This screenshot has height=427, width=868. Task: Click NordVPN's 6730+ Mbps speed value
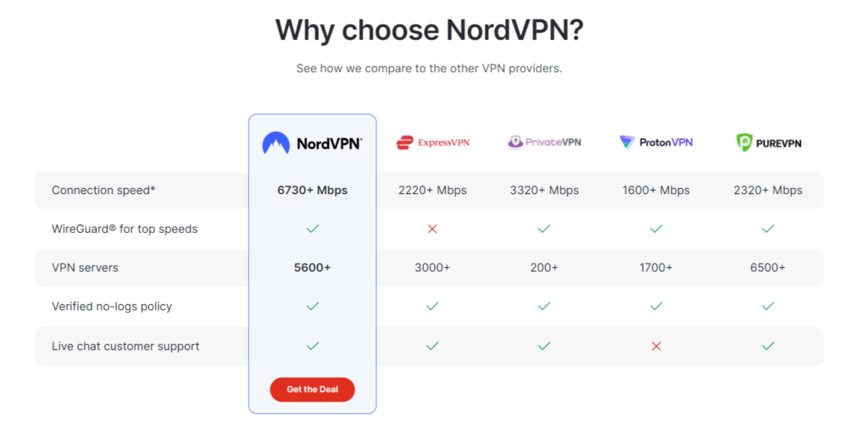pos(312,191)
